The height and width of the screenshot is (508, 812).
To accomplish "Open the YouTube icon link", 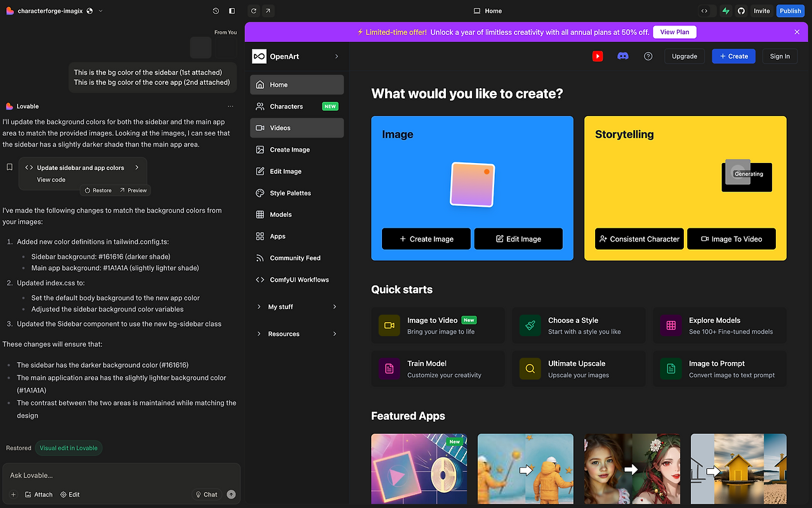I will tap(598, 56).
